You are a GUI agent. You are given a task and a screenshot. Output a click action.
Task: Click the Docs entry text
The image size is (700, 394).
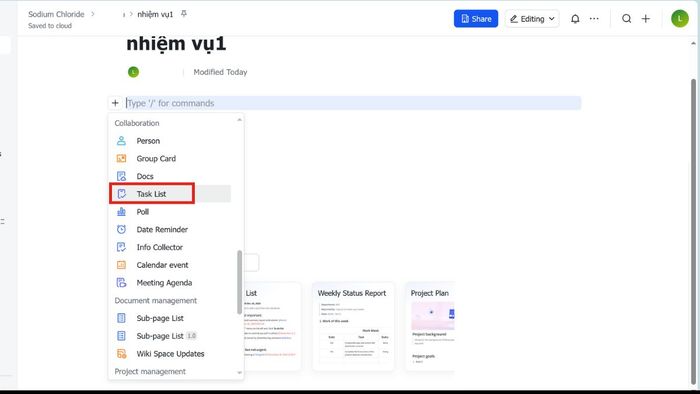(145, 176)
